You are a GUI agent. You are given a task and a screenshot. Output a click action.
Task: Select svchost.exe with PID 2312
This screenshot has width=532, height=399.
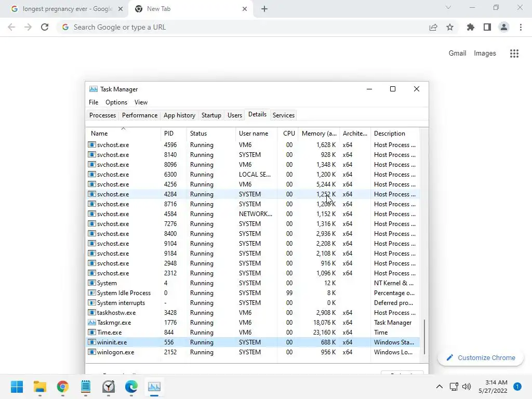[x=253, y=273]
